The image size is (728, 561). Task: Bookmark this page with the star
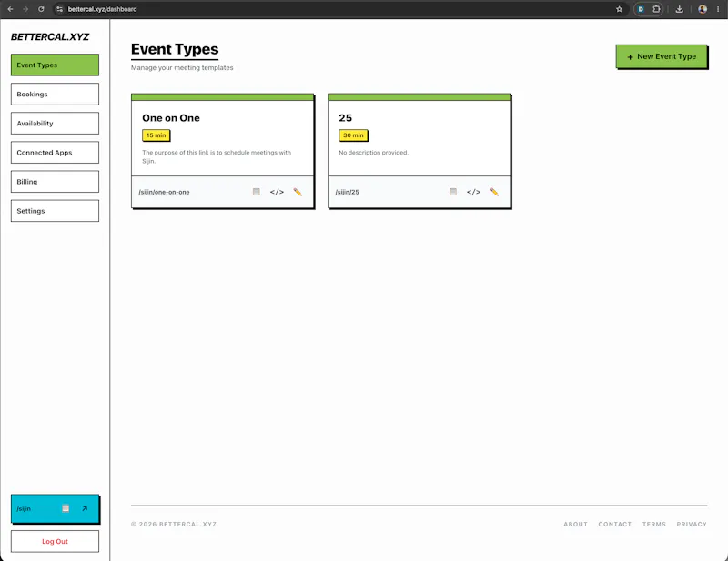click(619, 9)
